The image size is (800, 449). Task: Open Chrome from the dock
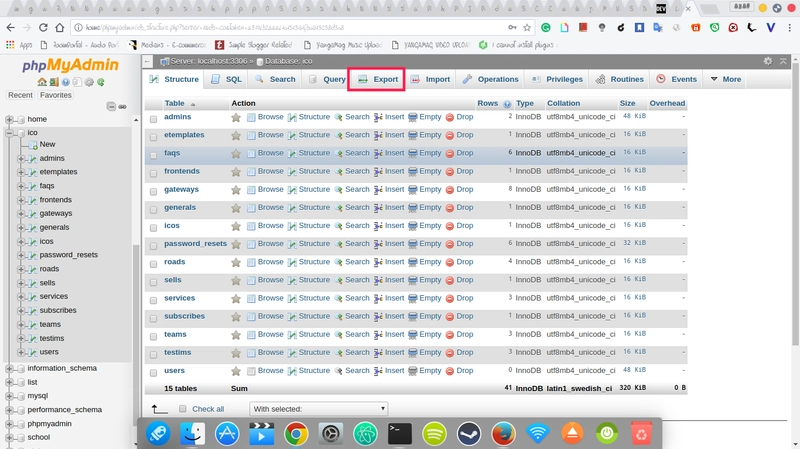coord(296,434)
